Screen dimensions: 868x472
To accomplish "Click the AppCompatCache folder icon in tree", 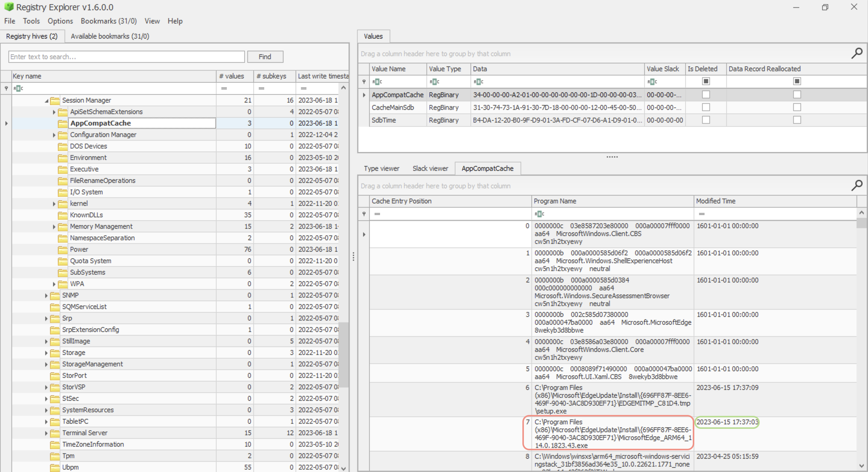I will [63, 123].
